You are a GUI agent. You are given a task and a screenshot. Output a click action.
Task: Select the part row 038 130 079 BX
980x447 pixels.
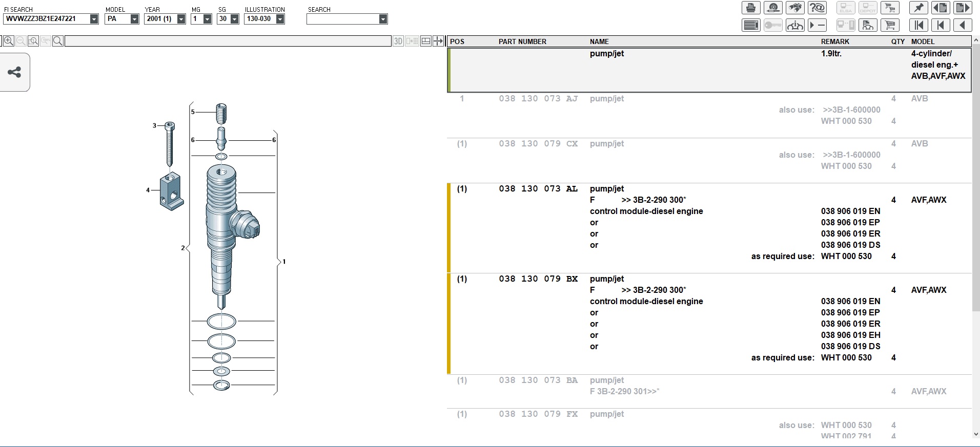(x=538, y=279)
